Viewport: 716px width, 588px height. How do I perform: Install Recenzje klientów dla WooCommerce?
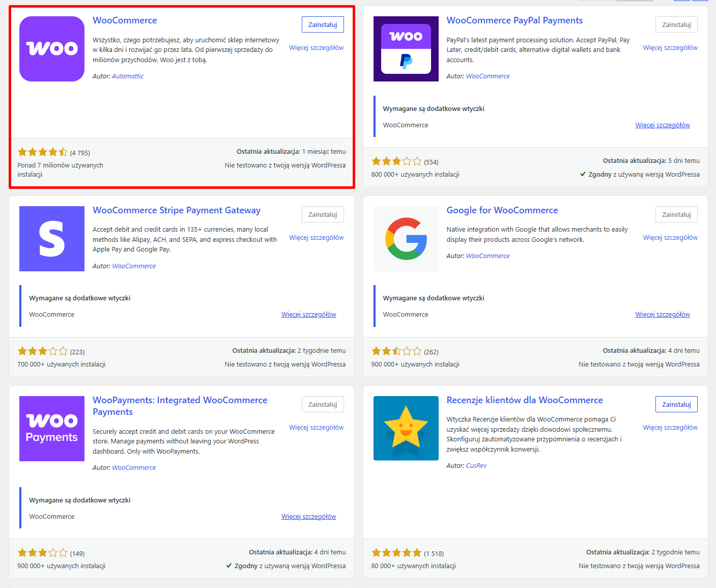tap(676, 404)
